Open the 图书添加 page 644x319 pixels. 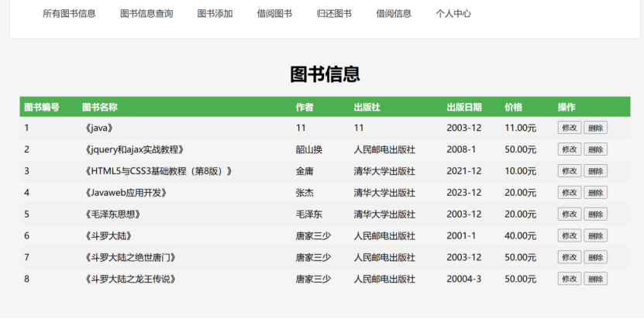(215, 13)
